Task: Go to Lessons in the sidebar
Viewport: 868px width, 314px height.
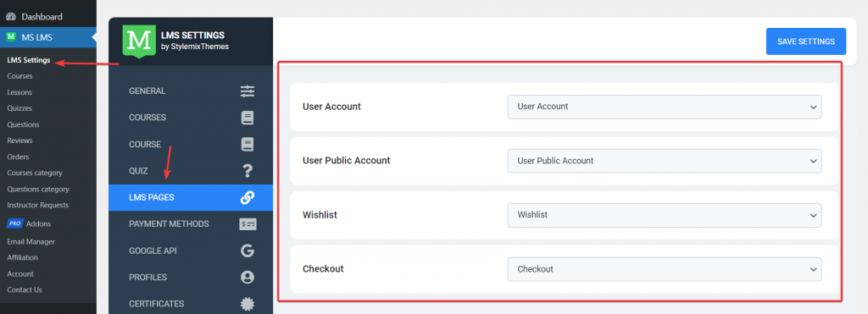Action: coord(19,92)
